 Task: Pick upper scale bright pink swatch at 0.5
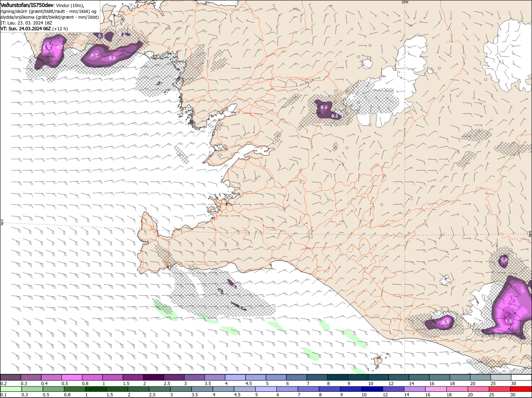tap(71, 377)
